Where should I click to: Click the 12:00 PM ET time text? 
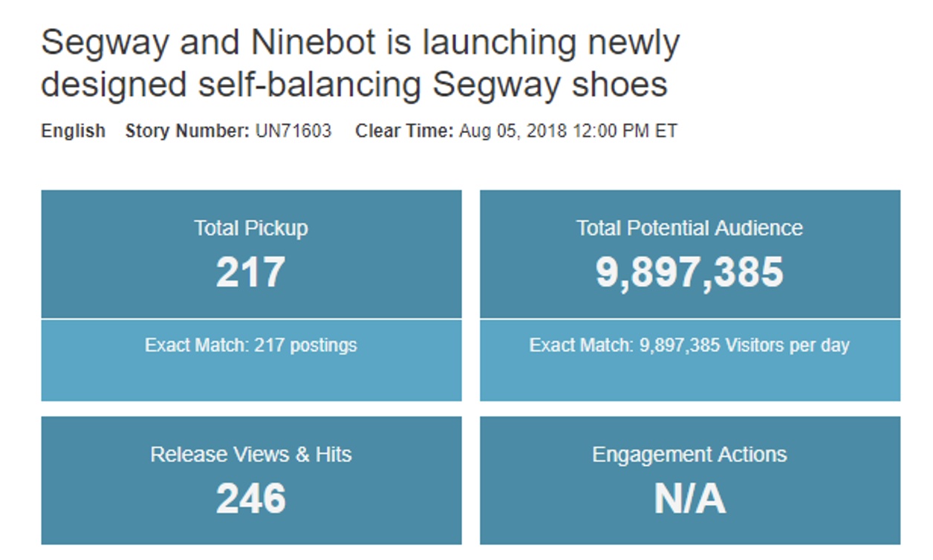624,131
